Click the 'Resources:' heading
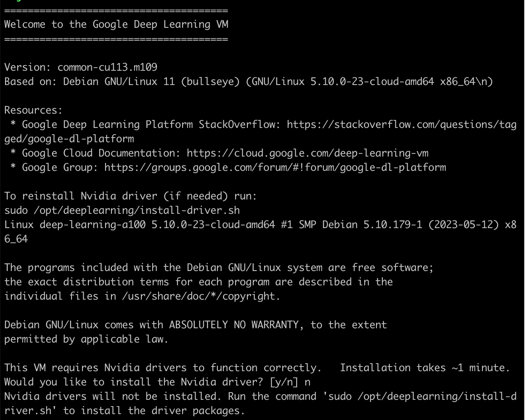The height and width of the screenshot is (420, 525). tap(33, 110)
